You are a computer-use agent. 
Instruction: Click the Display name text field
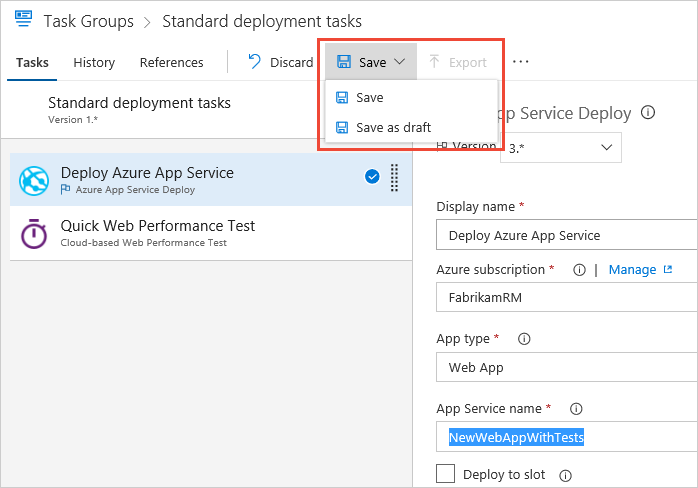pyautogui.click(x=566, y=235)
